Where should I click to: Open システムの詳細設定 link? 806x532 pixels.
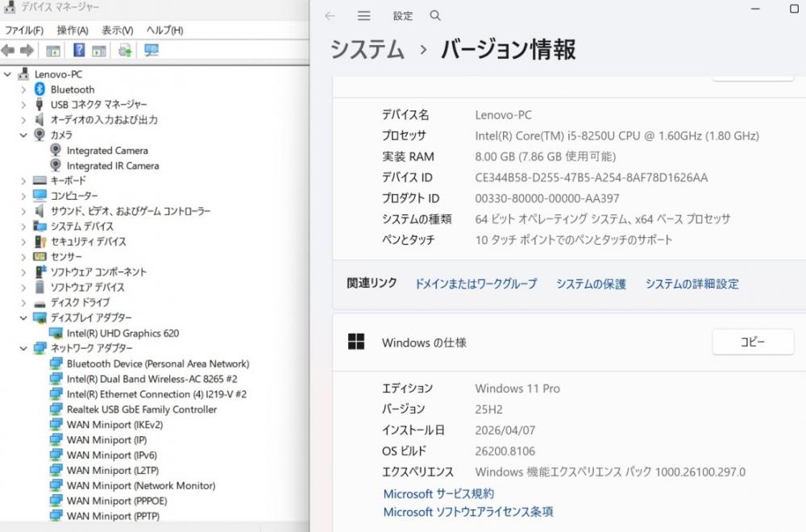(692, 284)
